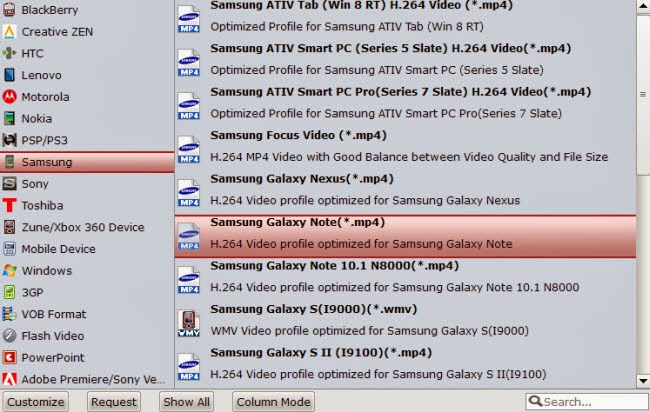Click the BlackBerry category icon
This screenshot has width=650, height=412.
click(9, 10)
